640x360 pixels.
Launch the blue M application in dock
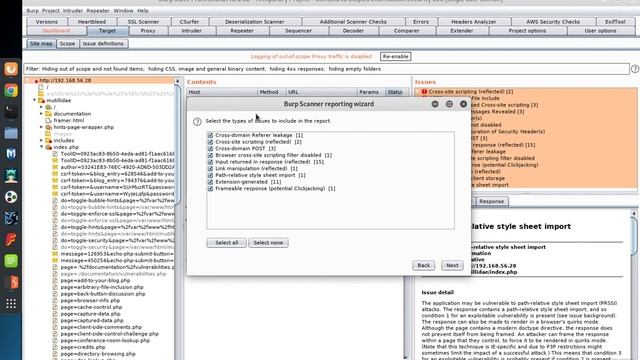point(11,154)
